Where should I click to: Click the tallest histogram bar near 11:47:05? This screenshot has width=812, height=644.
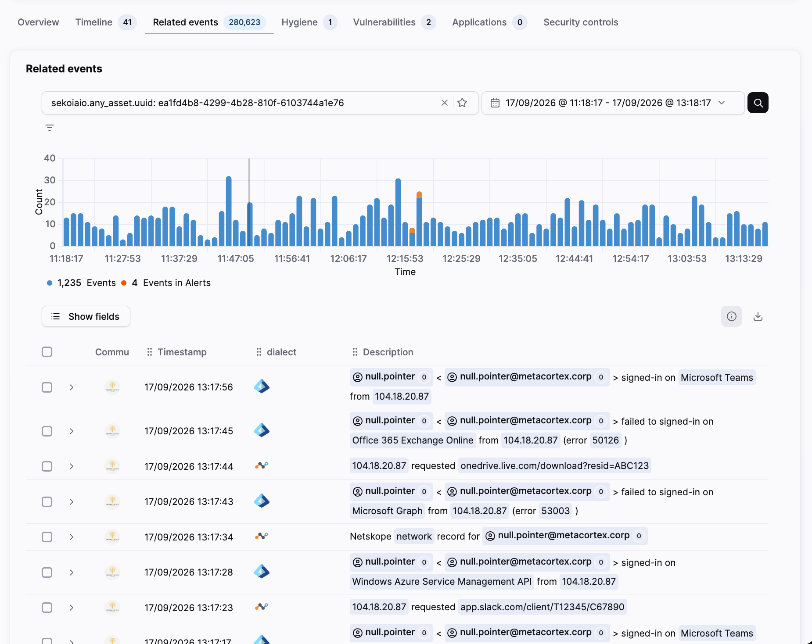click(x=229, y=211)
